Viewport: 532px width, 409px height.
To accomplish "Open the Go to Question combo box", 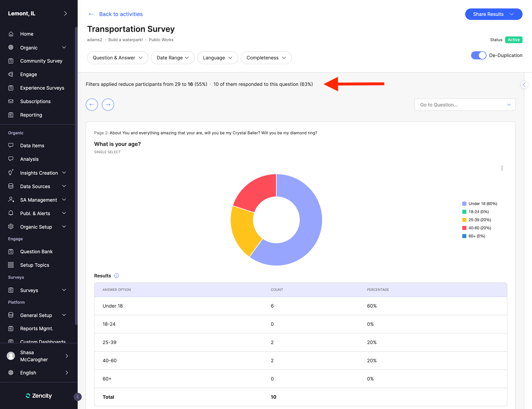I will [465, 105].
